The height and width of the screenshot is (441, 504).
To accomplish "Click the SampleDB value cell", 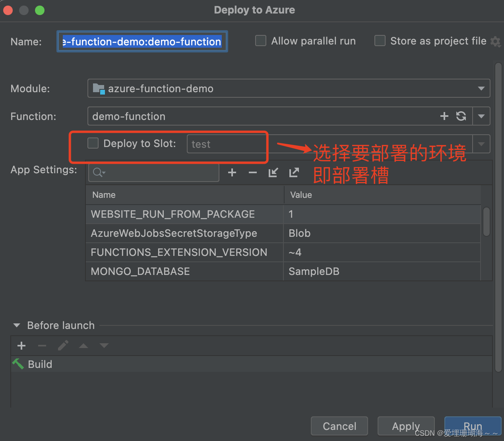I will pos(382,271).
